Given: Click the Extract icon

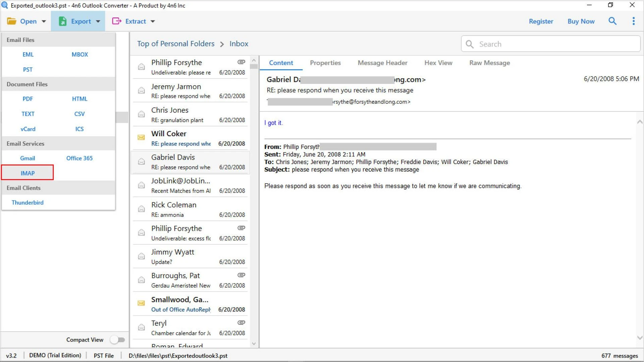Looking at the screenshot, I should coord(116,21).
